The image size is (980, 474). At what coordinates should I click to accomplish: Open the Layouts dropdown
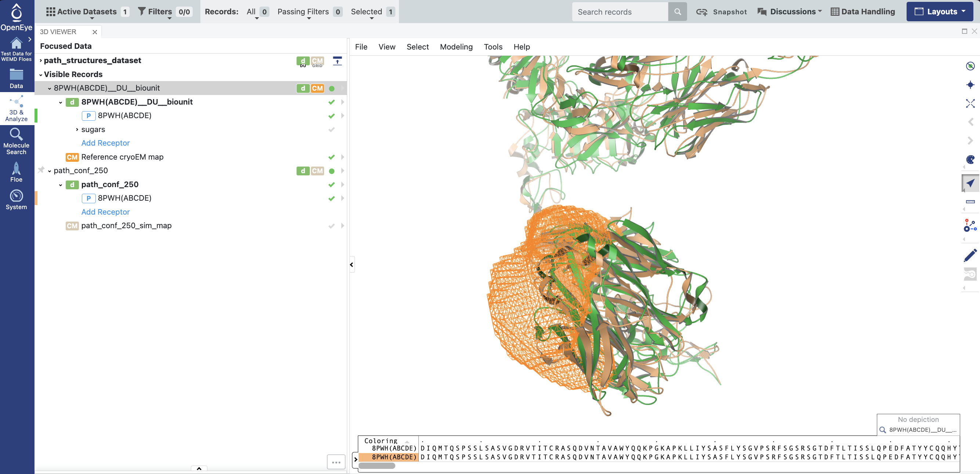[939, 12]
